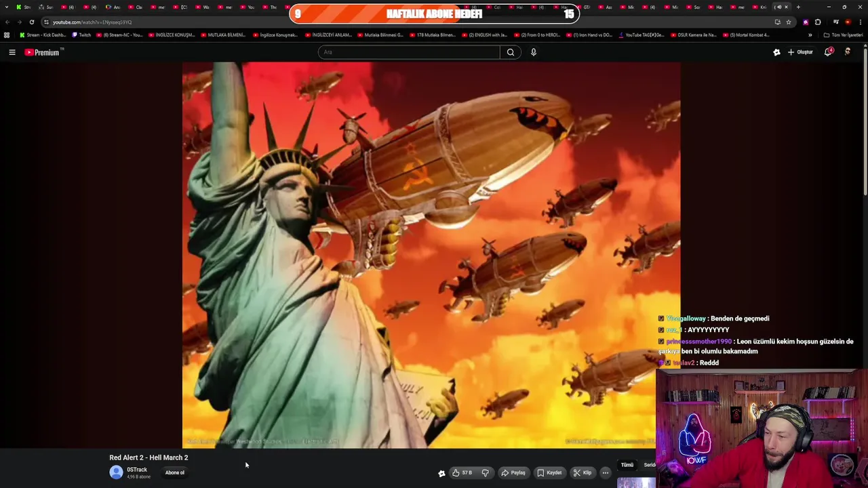Image resolution: width=868 pixels, height=488 pixels.
Task: Go back with browser back arrow
Action: click(7, 22)
